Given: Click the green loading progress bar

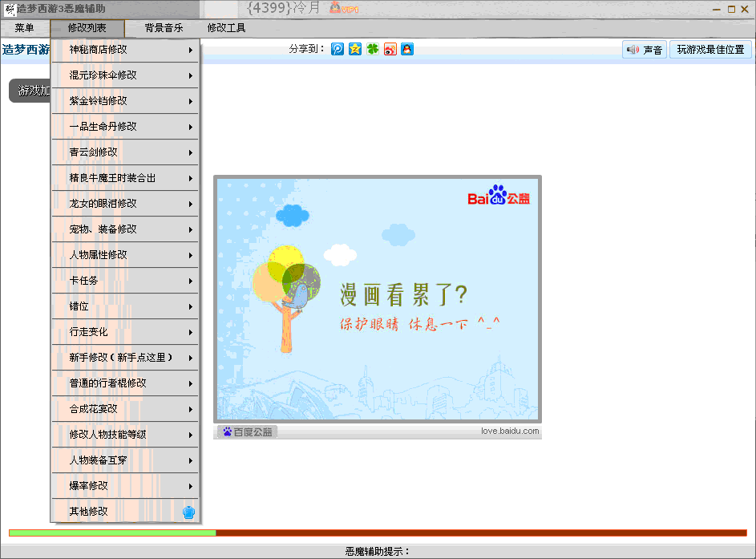Looking at the screenshot, I should 112,533.
